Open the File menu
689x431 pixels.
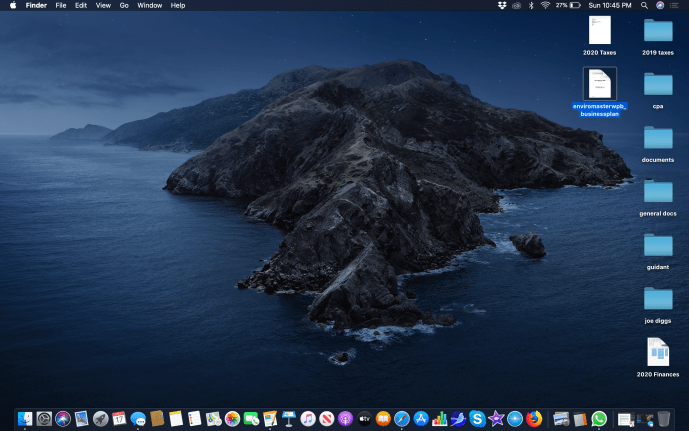coord(61,5)
